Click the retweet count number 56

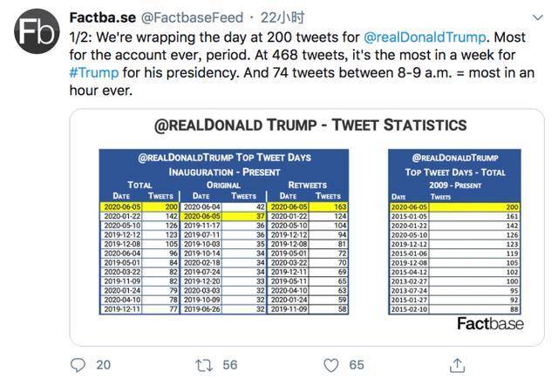click(229, 365)
